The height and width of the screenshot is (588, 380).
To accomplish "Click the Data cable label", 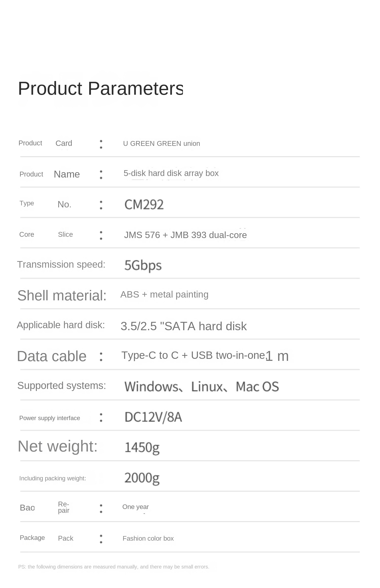I will click(x=52, y=356).
